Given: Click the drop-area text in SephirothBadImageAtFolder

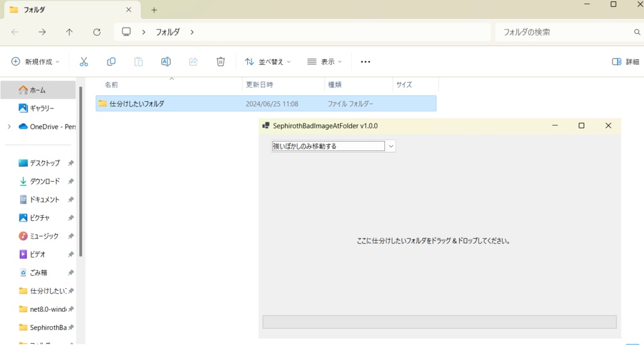Looking at the screenshot, I should click(433, 241).
